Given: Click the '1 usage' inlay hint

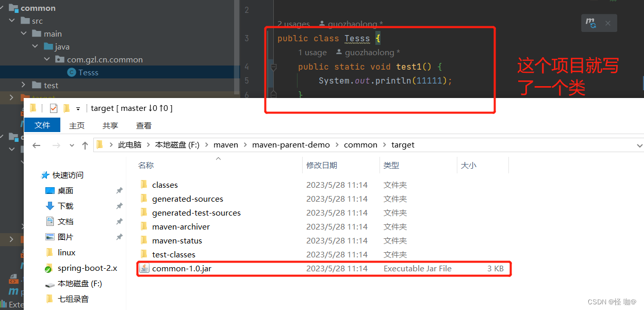Looking at the screenshot, I should (x=312, y=53).
